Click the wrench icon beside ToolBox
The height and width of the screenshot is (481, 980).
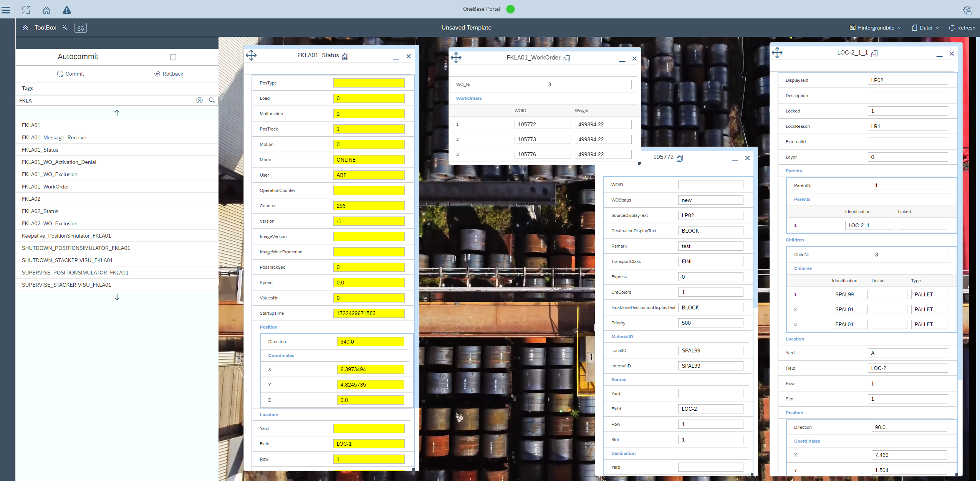click(x=65, y=28)
